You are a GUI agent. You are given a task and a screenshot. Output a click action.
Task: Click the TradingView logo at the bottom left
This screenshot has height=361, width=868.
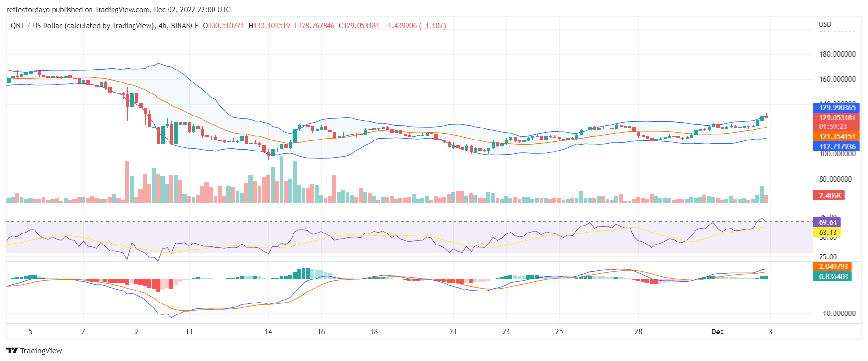(x=34, y=350)
